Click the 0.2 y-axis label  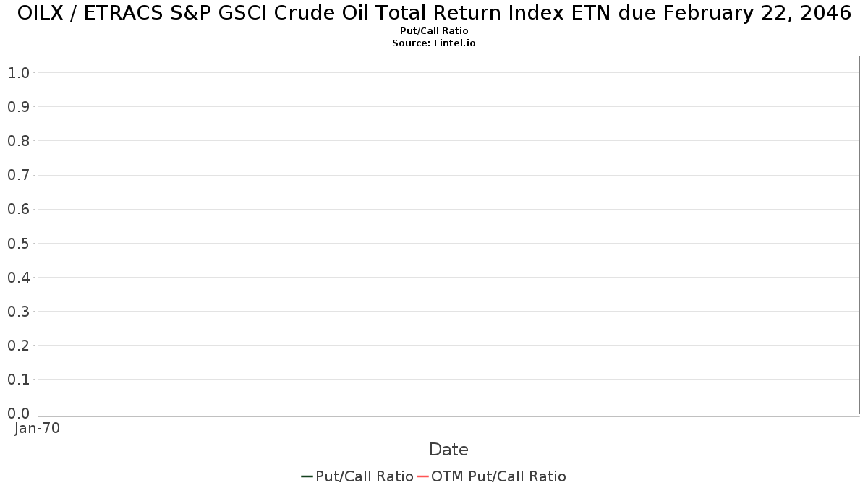point(18,345)
